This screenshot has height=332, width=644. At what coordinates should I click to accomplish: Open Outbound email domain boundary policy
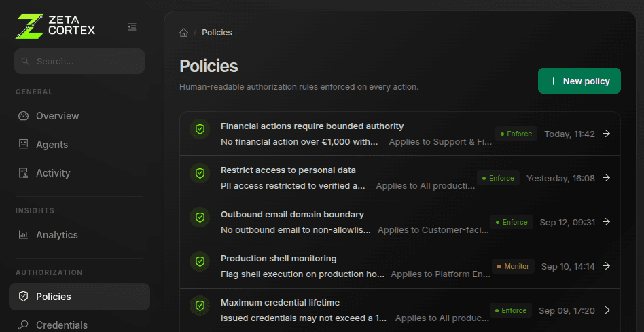399,222
